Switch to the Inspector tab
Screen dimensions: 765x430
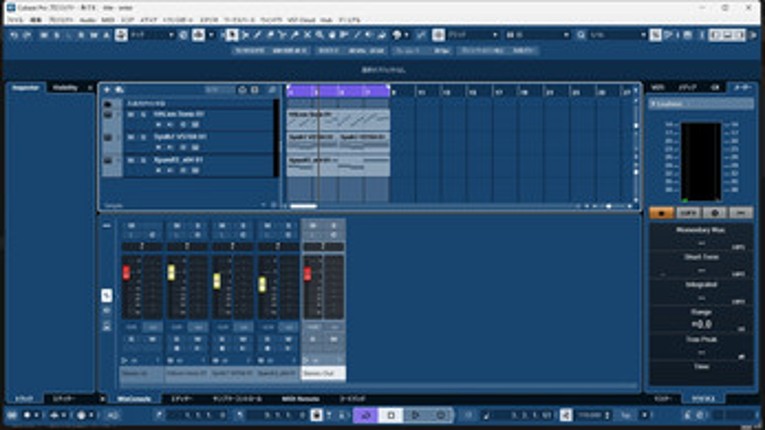(25, 87)
